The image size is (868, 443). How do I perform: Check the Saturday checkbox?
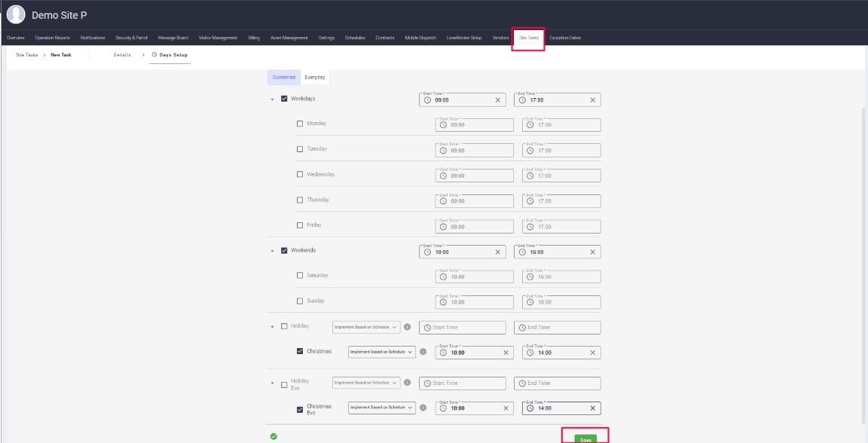tap(300, 275)
